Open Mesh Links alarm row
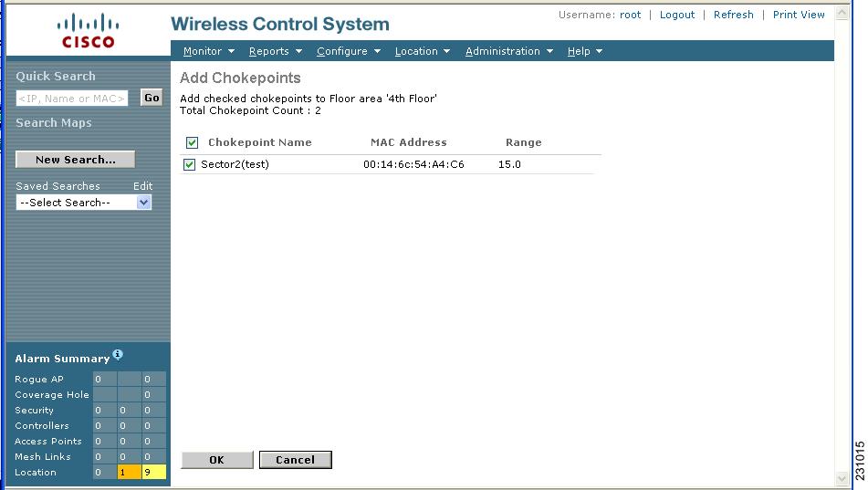Image resolution: width=868 pixels, height=490 pixels. pyautogui.click(x=43, y=457)
